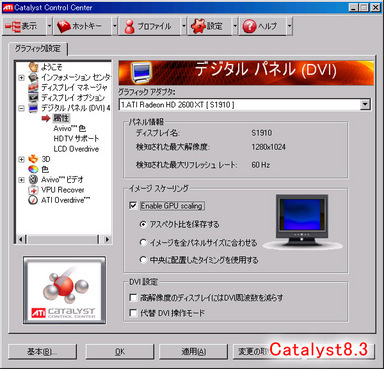Open the 表示 dropdown arrow
This screenshot has width=384, height=369.
coord(49,26)
